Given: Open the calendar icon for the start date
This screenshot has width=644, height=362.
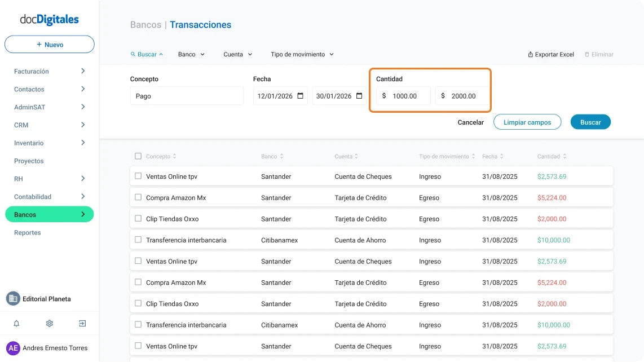Looking at the screenshot, I should (302, 96).
